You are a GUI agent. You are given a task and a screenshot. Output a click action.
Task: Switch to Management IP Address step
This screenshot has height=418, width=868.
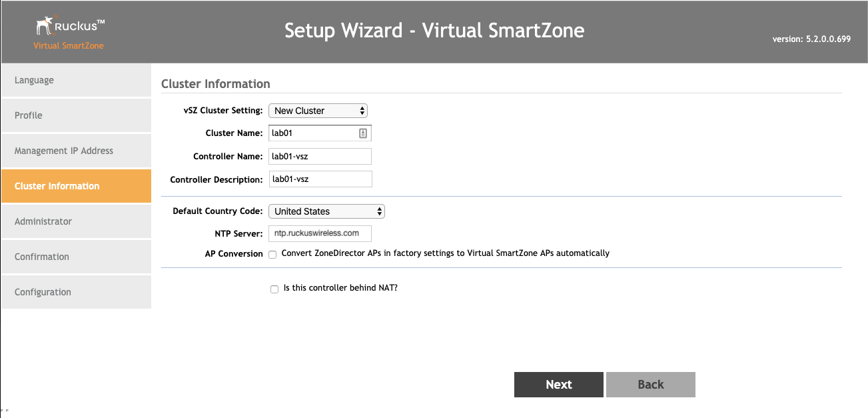coord(76,151)
